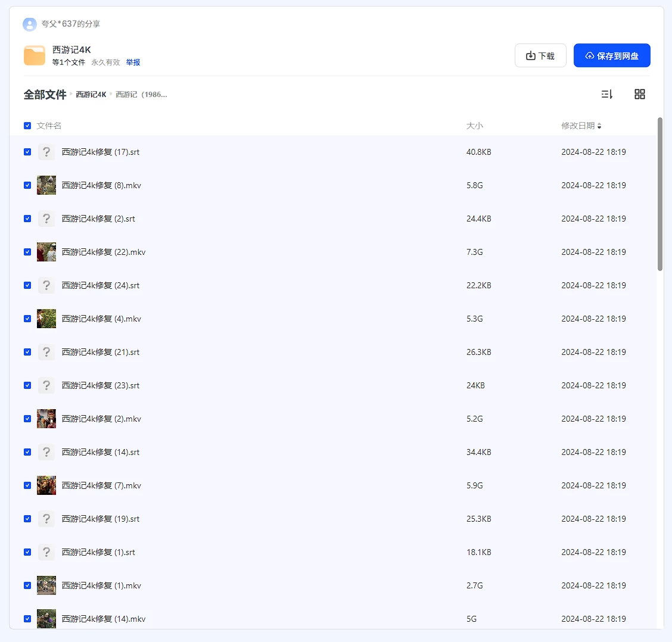Click unknown file icon for (19).srt
672x642 pixels.
click(46, 519)
